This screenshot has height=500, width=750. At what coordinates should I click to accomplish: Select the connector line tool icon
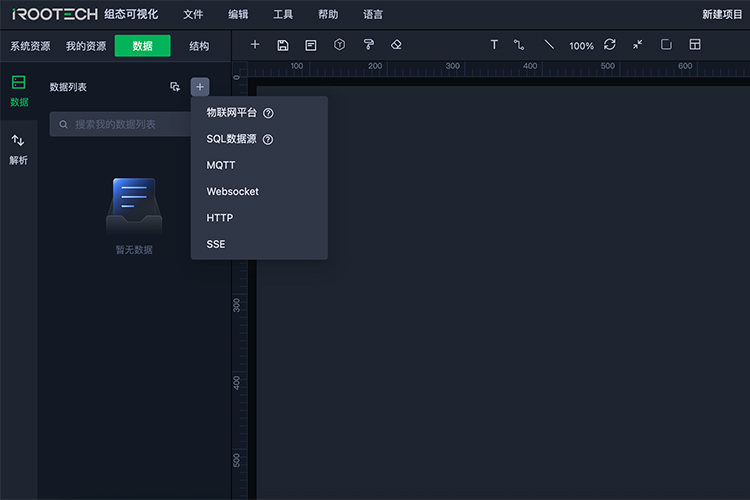pos(519,45)
